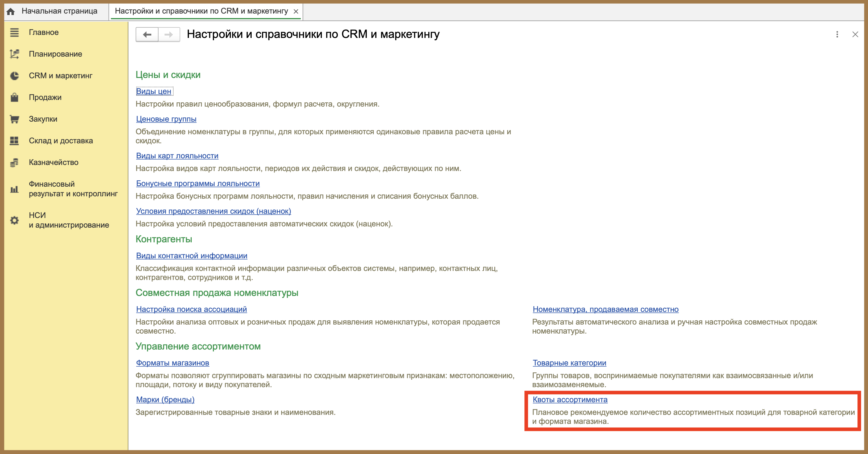Open the three-dot more options menu
Image resolution: width=868 pixels, height=454 pixels.
[x=837, y=34]
